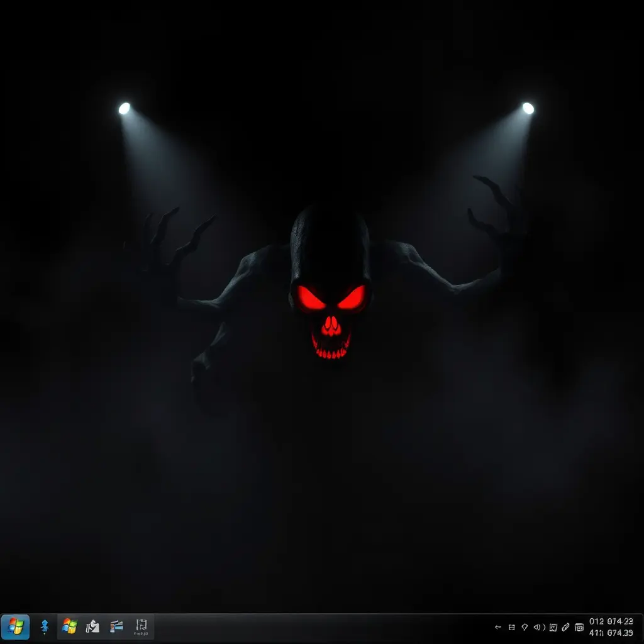This screenshot has height=644, width=644.
Task: Click the empty taskbar area
Action: click(314, 627)
